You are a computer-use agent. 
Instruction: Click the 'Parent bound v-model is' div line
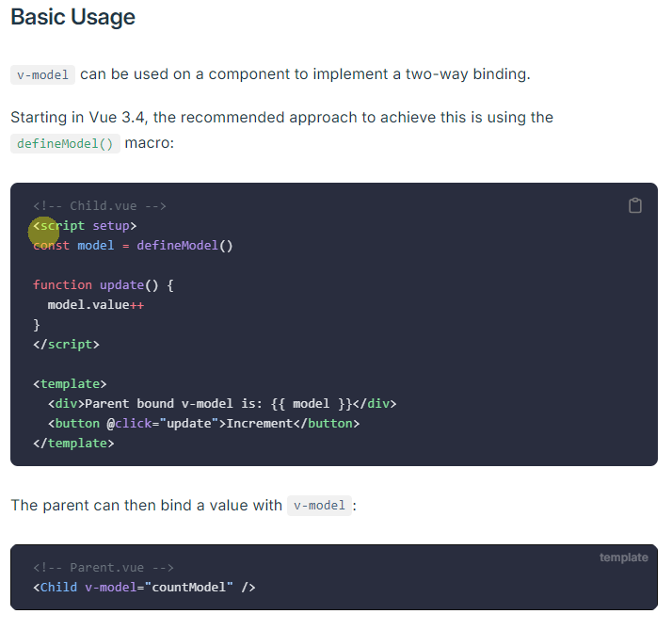[222, 404]
